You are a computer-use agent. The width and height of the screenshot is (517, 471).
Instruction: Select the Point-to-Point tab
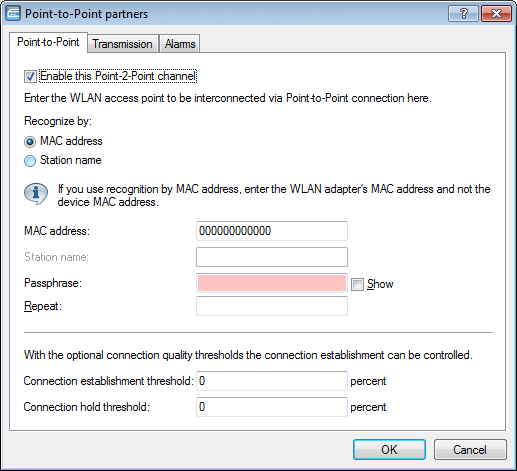[x=48, y=42]
